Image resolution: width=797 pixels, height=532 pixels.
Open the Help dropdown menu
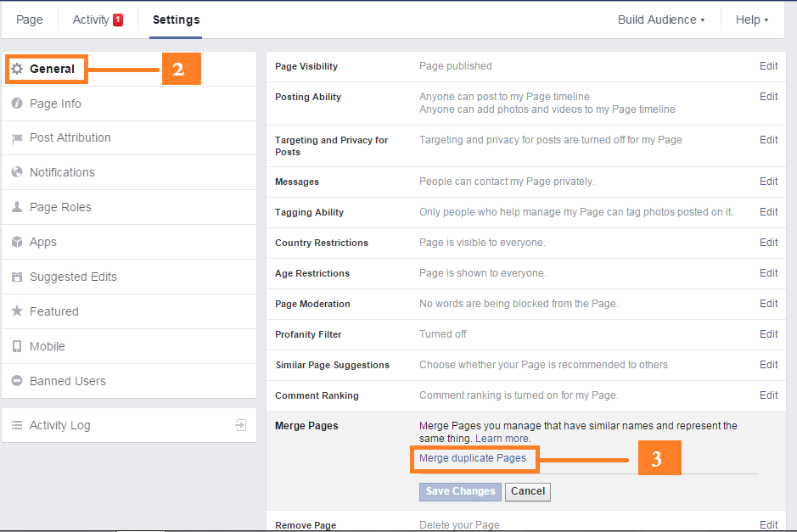tap(751, 20)
